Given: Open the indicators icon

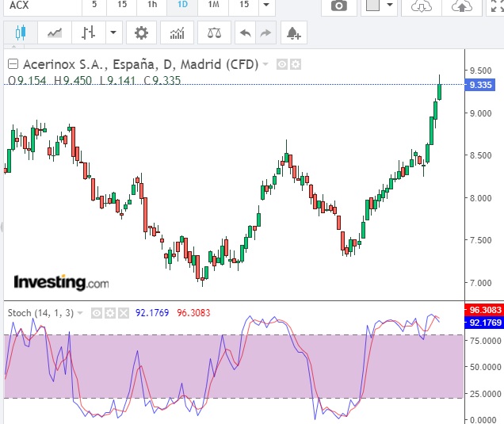Looking at the screenshot, I should (177, 32).
